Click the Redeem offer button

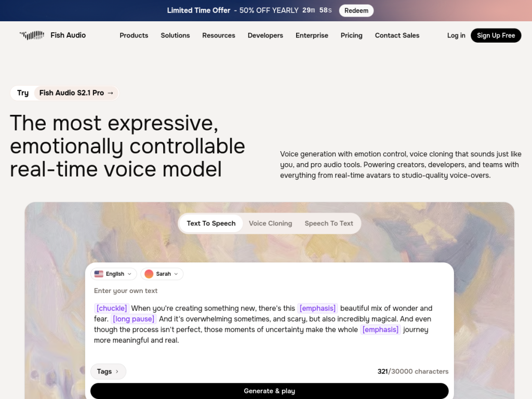(356, 10)
